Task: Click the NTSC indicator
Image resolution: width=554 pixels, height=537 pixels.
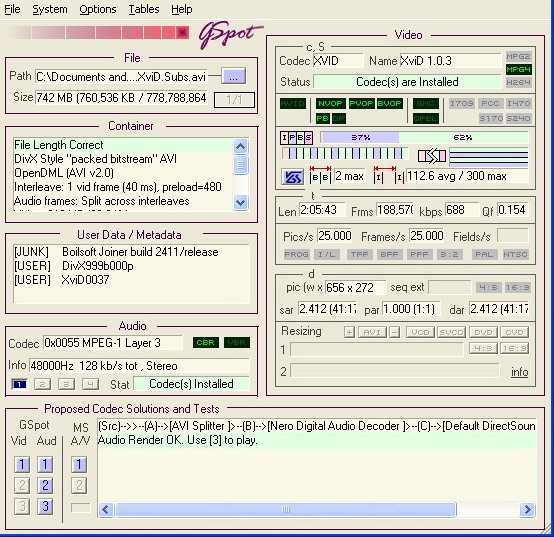Action: tap(515, 254)
